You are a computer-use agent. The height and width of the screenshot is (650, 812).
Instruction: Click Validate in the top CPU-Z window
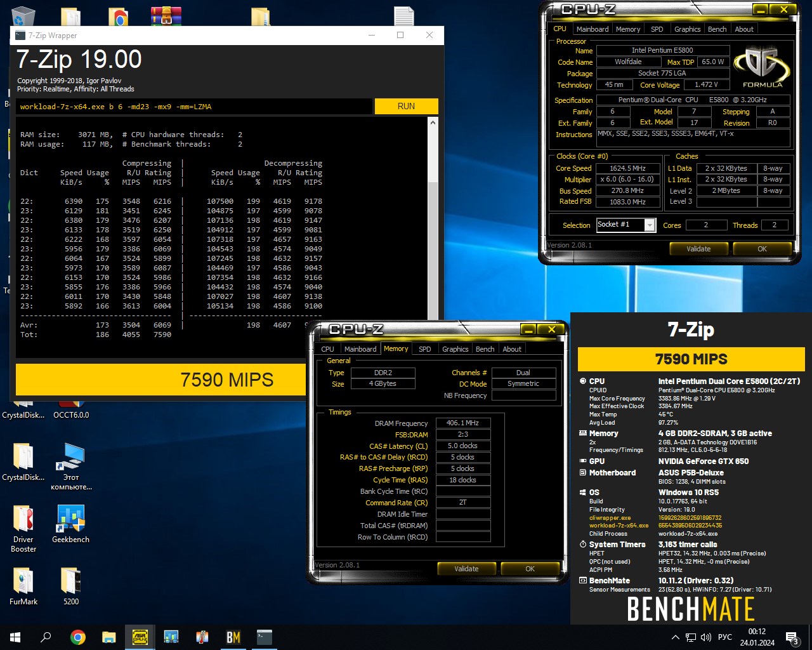(698, 249)
